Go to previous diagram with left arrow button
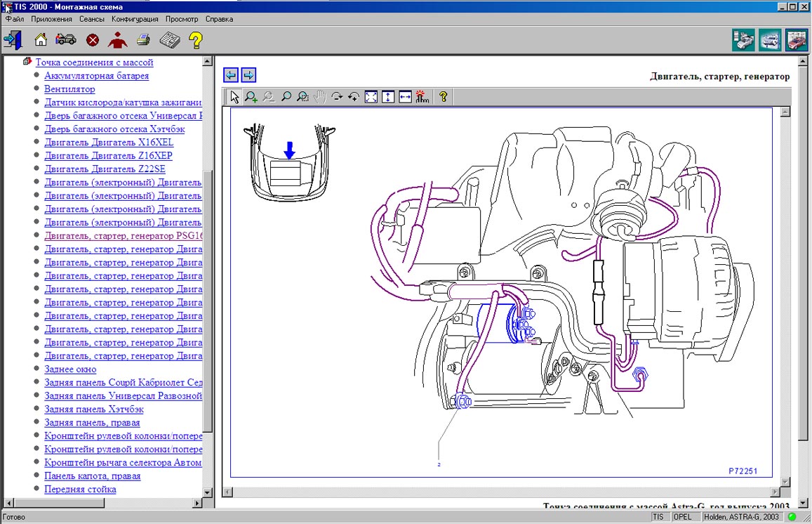812x524 pixels. tap(230, 75)
